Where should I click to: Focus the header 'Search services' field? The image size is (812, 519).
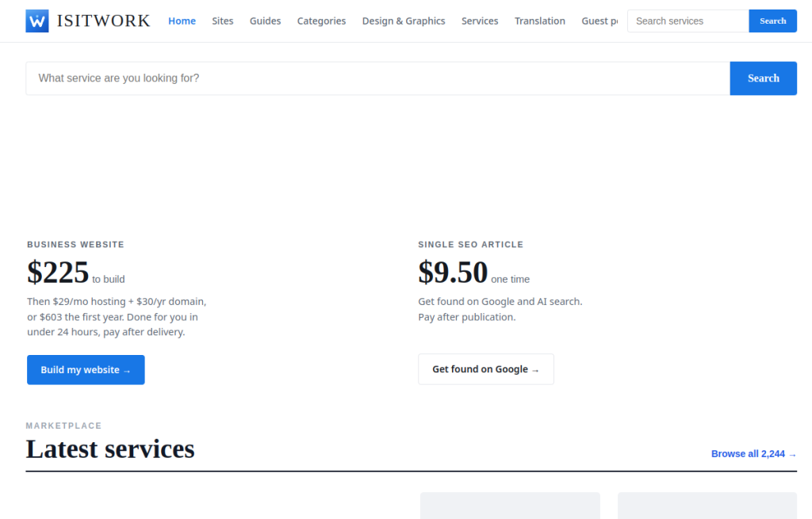(x=688, y=21)
